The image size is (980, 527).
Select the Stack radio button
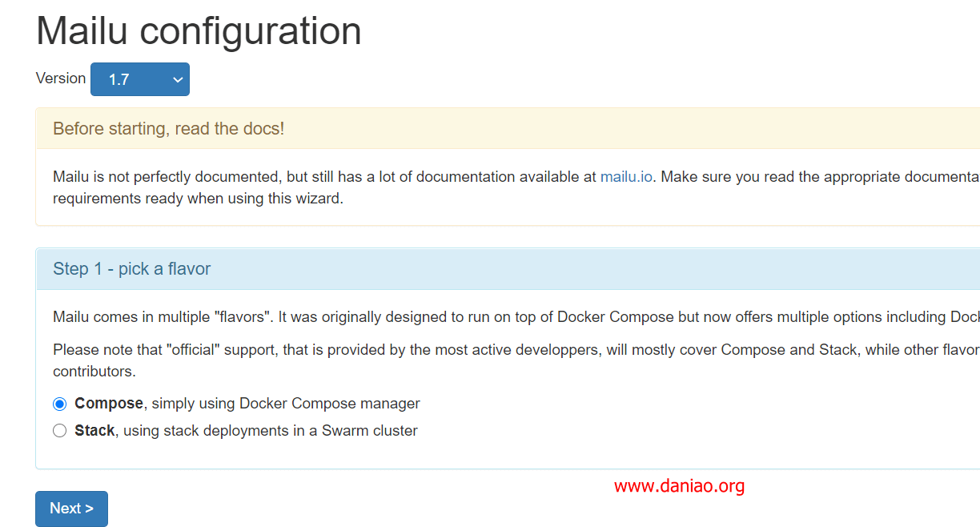tap(60, 431)
